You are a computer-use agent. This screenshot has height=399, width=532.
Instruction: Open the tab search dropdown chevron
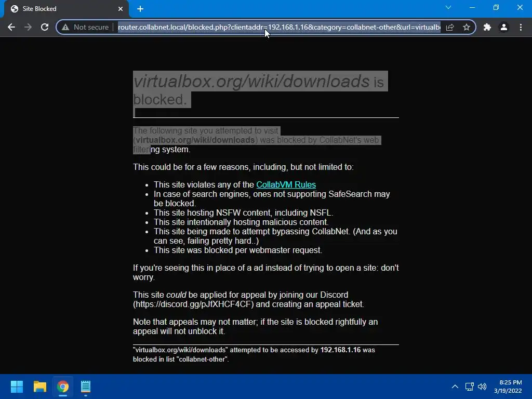448,7
